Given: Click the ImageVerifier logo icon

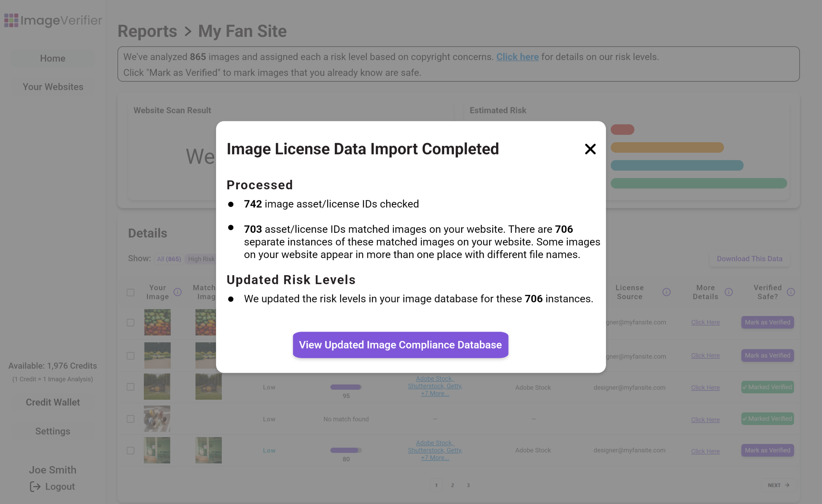Looking at the screenshot, I should coord(11,20).
